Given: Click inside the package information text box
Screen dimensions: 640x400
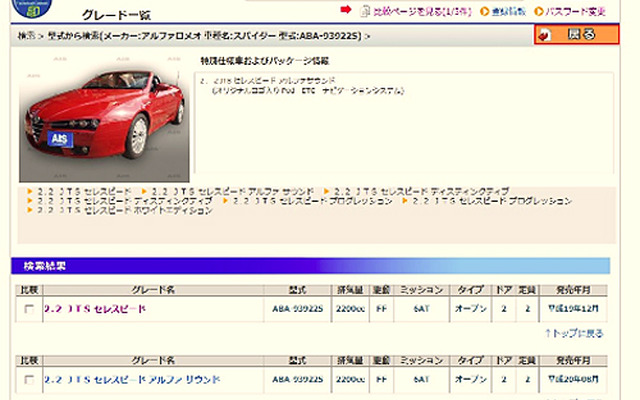Looking at the screenshot, I should 404,123.
